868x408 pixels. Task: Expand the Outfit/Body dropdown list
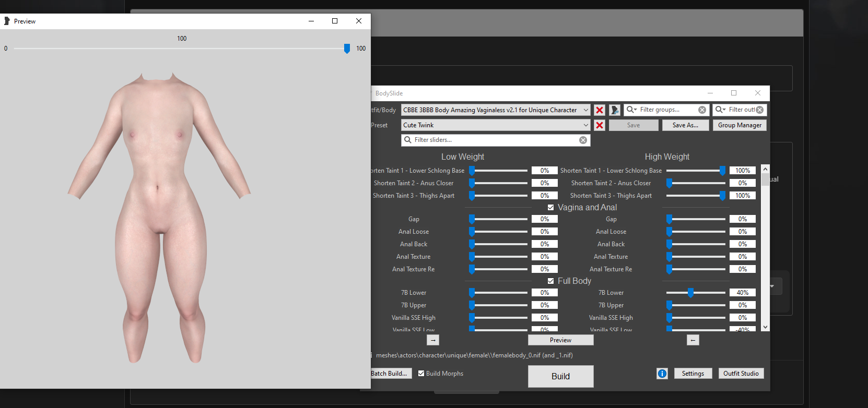click(585, 110)
